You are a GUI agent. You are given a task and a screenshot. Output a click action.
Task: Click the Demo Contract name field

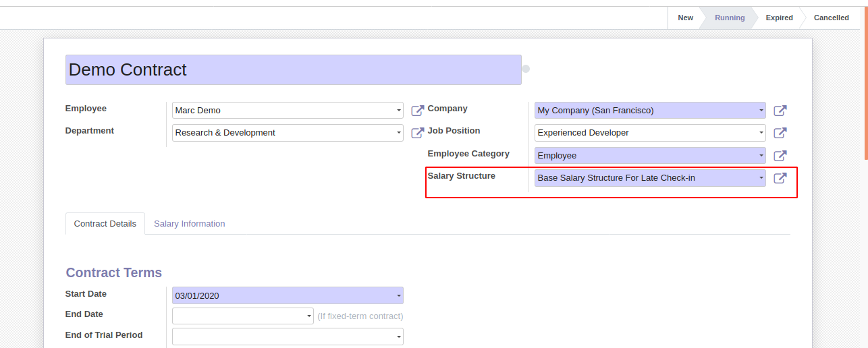pos(293,69)
